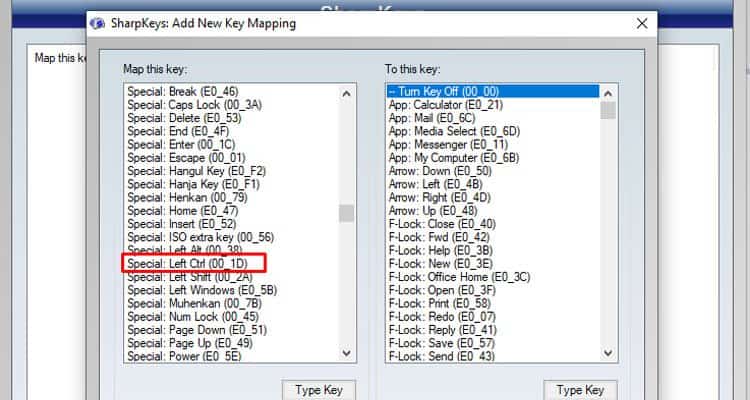Select 'App: Media Select (E0_6D)' target key
The image size is (750, 400).
point(454,131)
